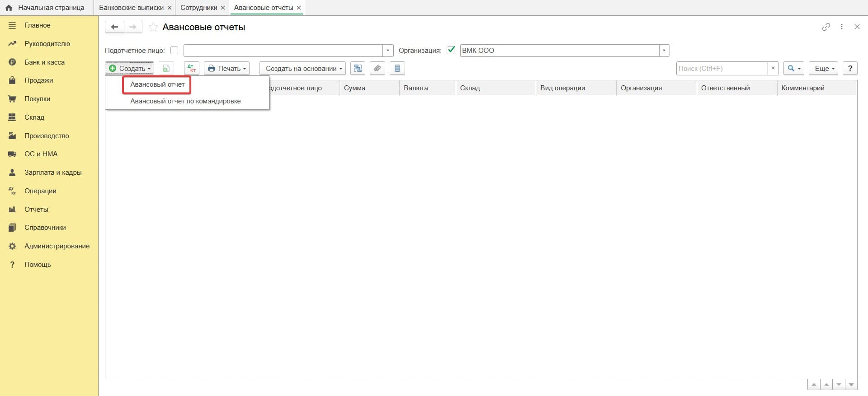Viewport: 868px width, 396px height.
Task: Open help with the question mark button
Action: coord(850,69)
